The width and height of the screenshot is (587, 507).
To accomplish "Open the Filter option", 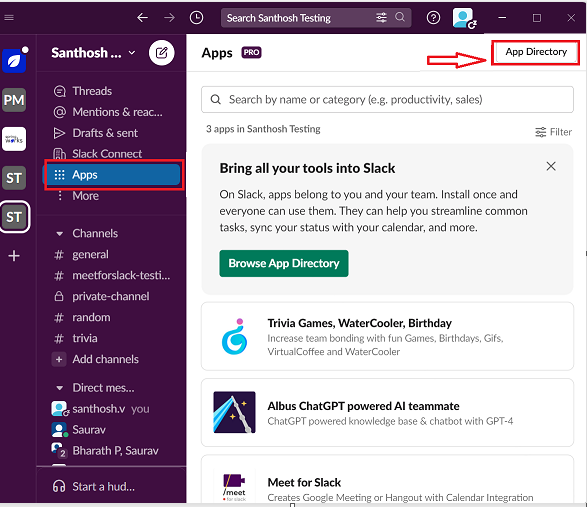I will pos(553,132).
